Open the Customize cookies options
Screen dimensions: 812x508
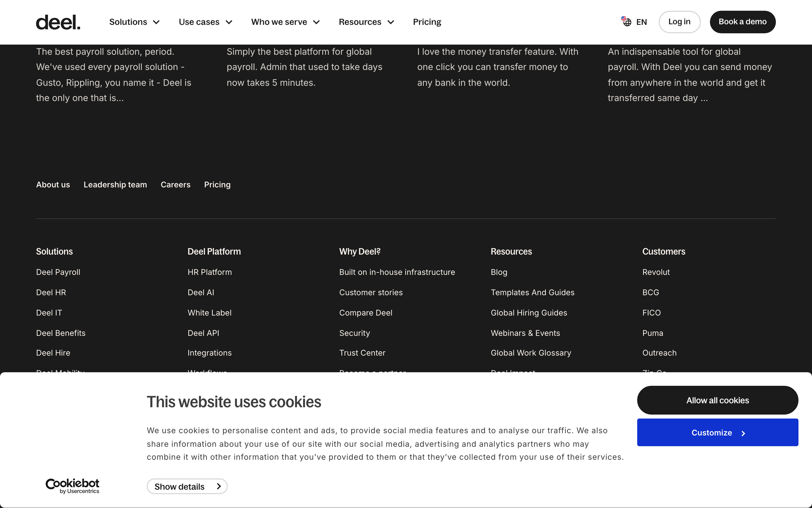pyautogui.click(x=717, y=432)
